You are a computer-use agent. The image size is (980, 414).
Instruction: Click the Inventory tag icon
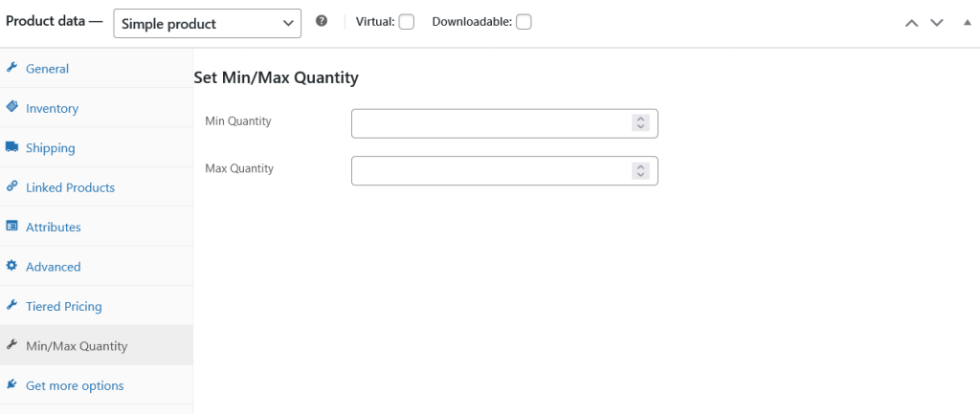tap(11, 107)
